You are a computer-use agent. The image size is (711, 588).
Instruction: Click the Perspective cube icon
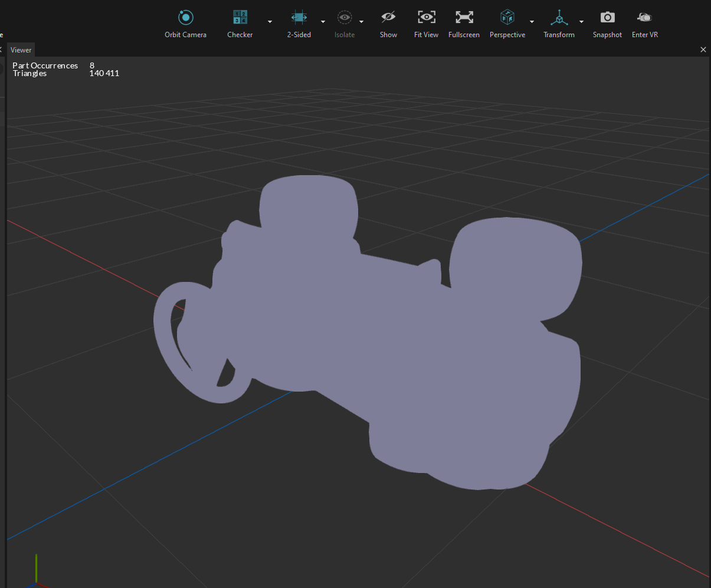[x=507, y=18]
